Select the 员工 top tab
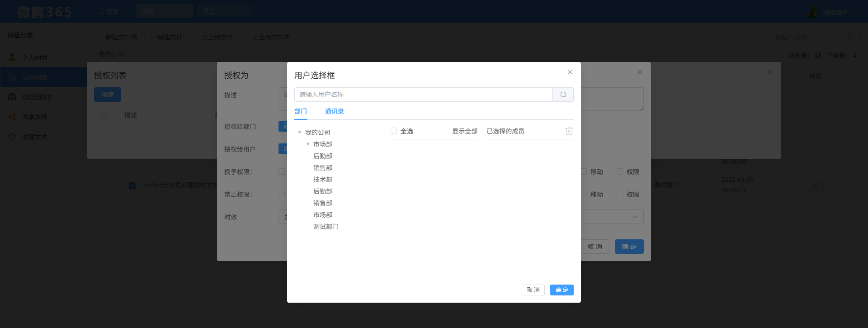Image resolution: width=868 pixels, height=328 pixels. [225, 11]
